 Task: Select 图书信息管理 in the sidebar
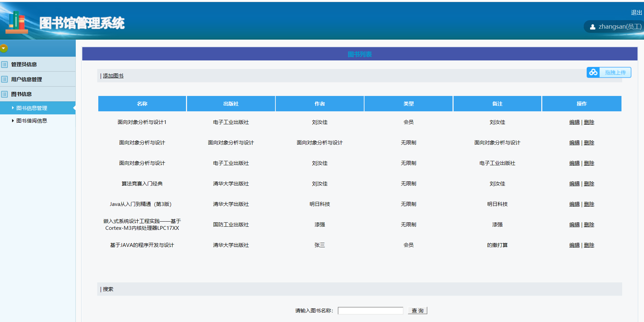pos(32,108)
